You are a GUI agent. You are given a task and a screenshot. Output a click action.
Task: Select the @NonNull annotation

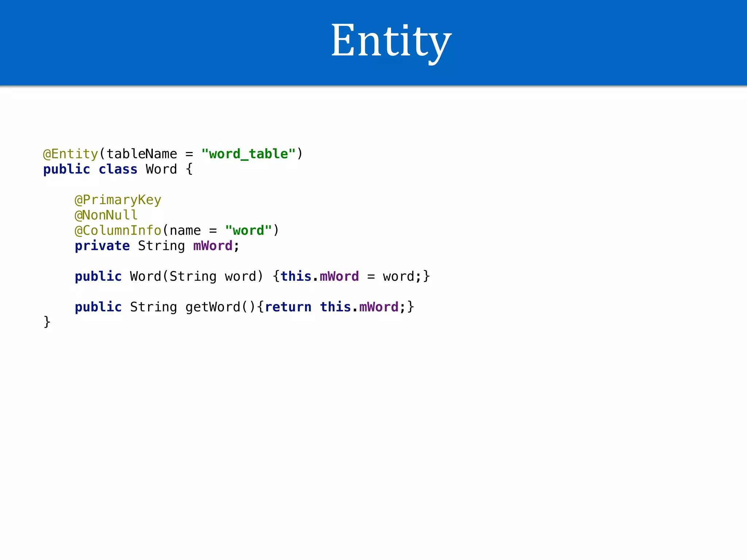click(106, 215)
